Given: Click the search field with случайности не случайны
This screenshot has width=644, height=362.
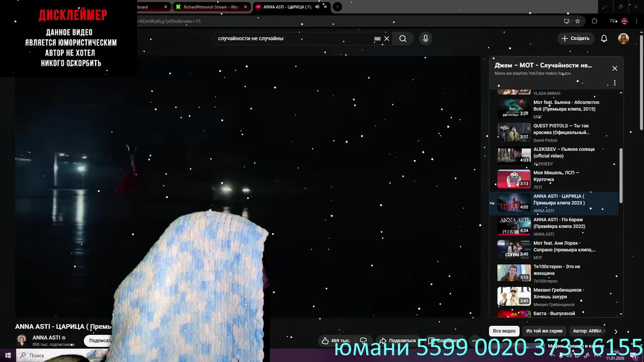Looking at the screenshot, I should 294,39.
